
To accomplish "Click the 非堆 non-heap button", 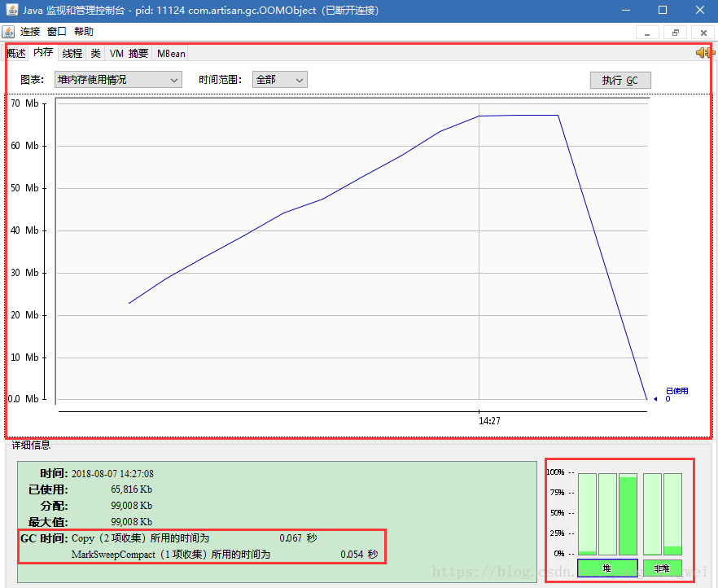I will coord(662,568).
